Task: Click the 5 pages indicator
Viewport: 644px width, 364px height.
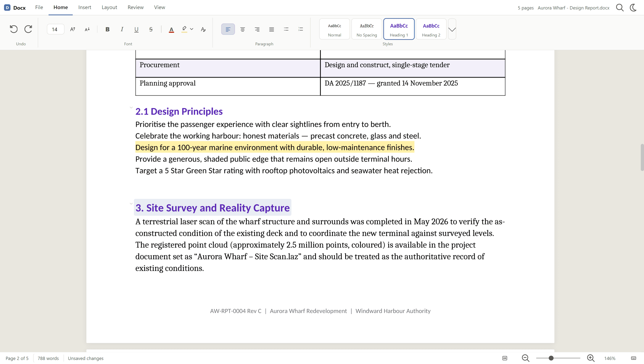Action: coord(525,8)
